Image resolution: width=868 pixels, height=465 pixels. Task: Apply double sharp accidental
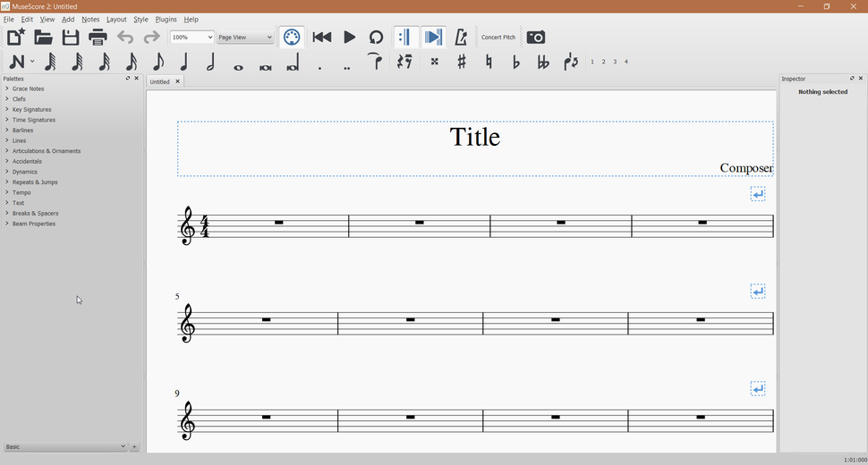point(435,62)
